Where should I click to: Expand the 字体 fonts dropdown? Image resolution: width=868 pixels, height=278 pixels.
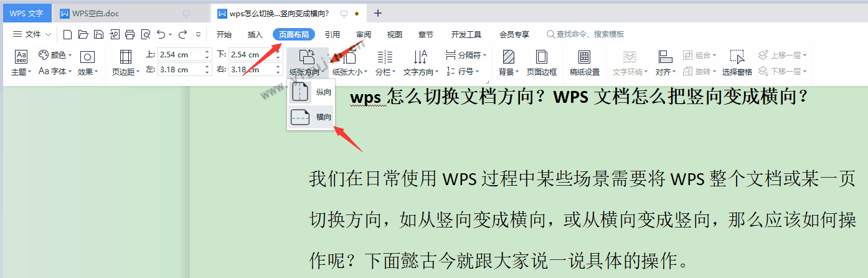[70, 72]
